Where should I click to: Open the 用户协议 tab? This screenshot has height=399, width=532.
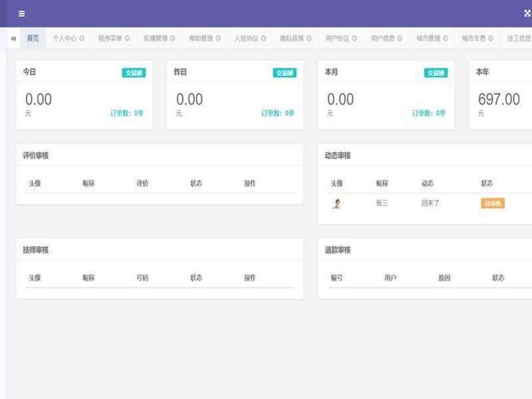coord(337,39)
